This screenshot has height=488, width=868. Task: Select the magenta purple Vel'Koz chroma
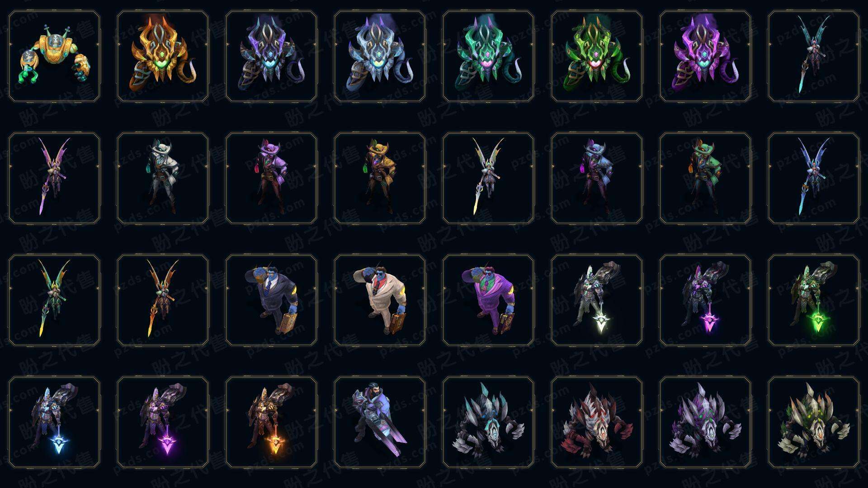point(705,56)
